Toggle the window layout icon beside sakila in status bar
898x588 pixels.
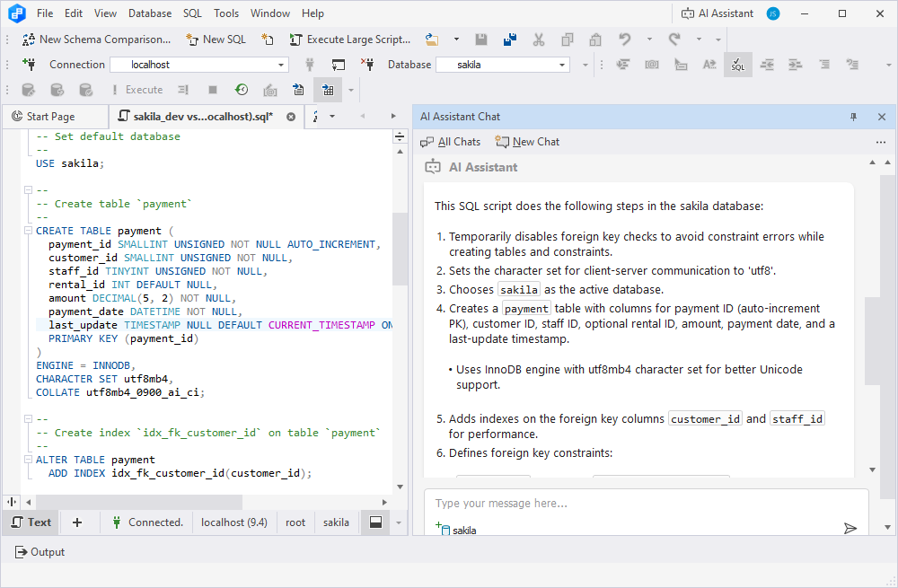click(374, 522)
